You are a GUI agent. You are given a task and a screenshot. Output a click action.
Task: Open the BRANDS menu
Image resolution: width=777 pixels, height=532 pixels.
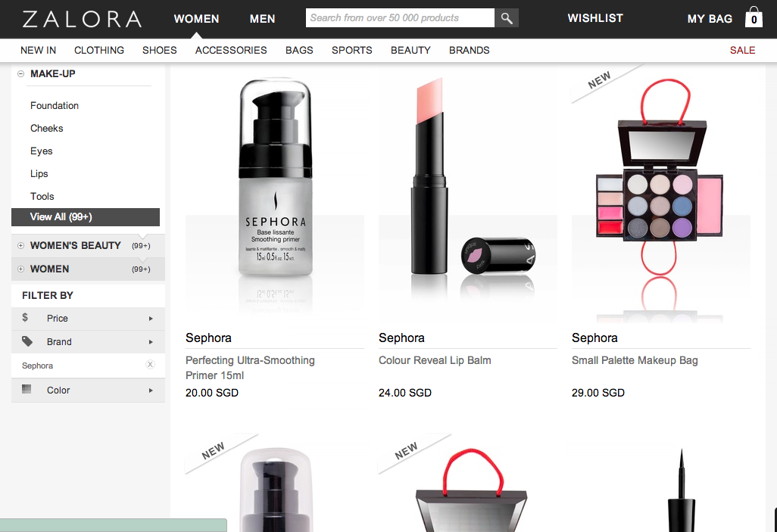click(x=470, y=50)
